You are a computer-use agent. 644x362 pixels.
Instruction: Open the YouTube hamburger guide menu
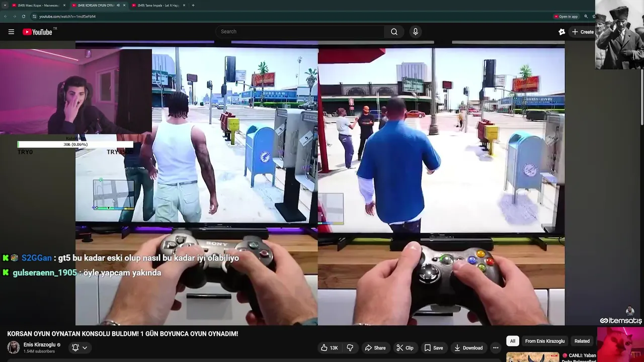(11, 32)
